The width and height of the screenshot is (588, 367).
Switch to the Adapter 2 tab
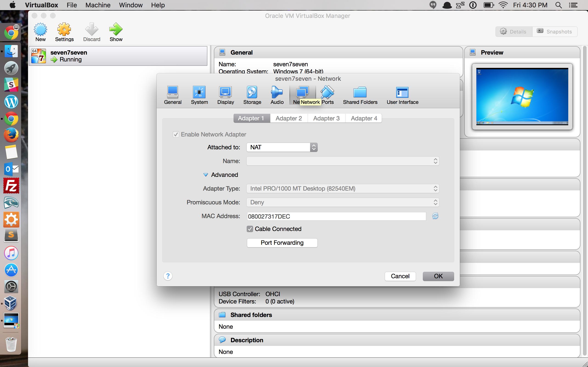coord(288,118)
